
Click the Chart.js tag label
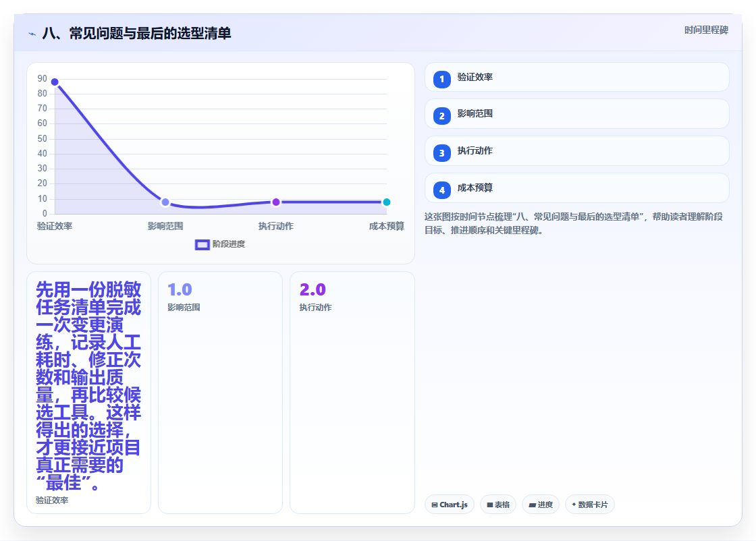point(453,505)
